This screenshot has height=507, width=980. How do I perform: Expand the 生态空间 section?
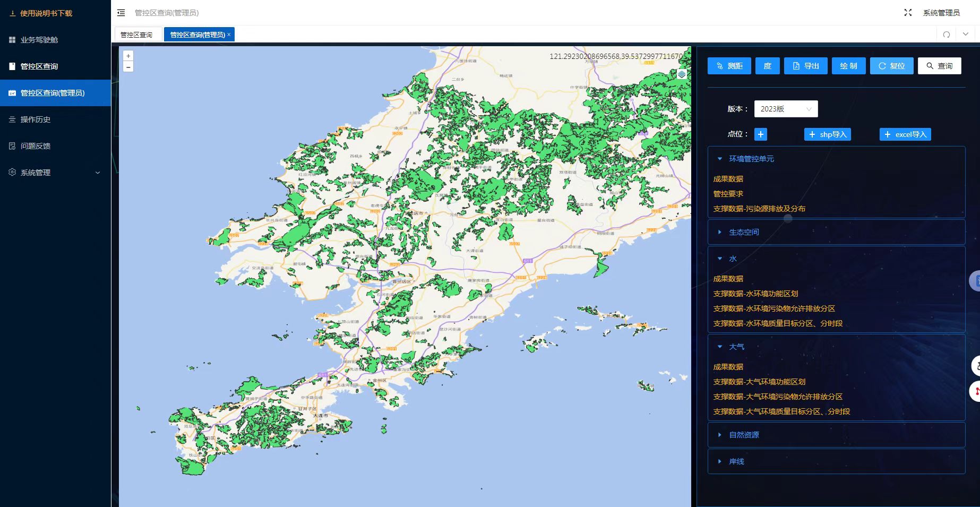pos(744,232)
